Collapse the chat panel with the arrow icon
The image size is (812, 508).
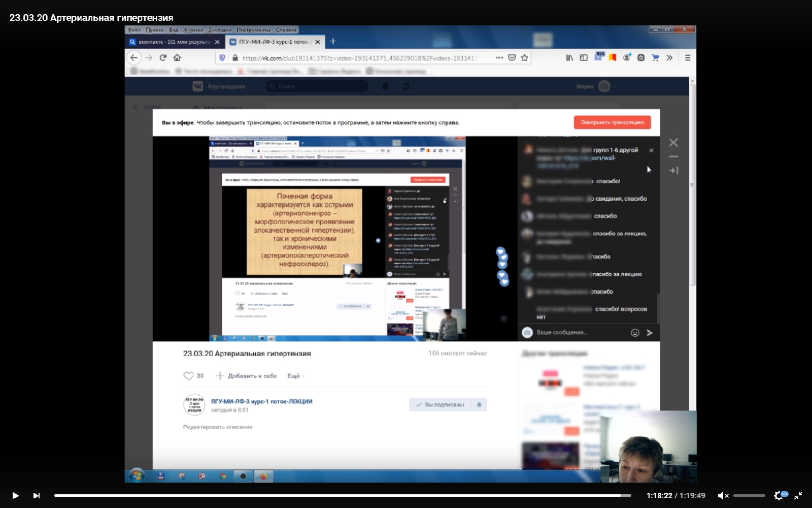(x=673, y=171)
